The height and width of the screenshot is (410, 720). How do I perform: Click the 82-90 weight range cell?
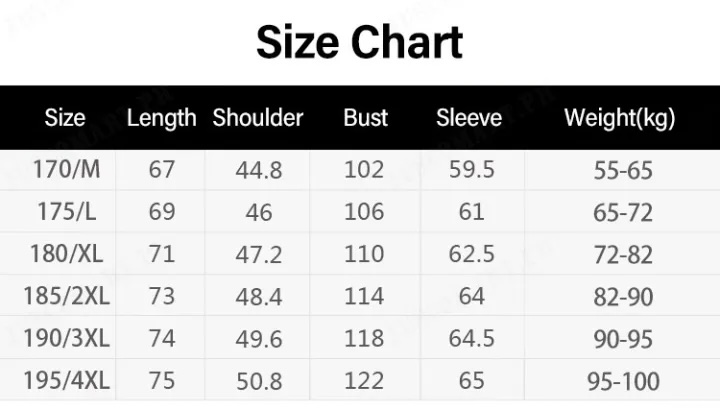coord(623,297)
